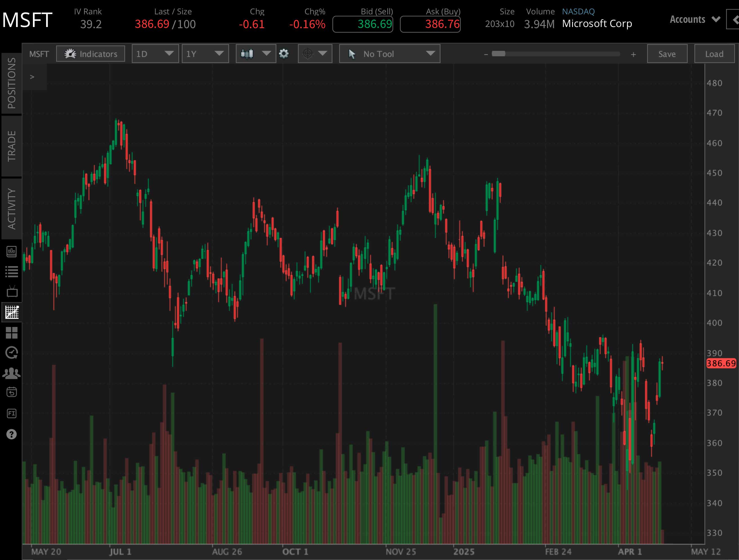Click the crosshair targeting icon
Screen dimensions: 739x560
click(x=307, y=53)
